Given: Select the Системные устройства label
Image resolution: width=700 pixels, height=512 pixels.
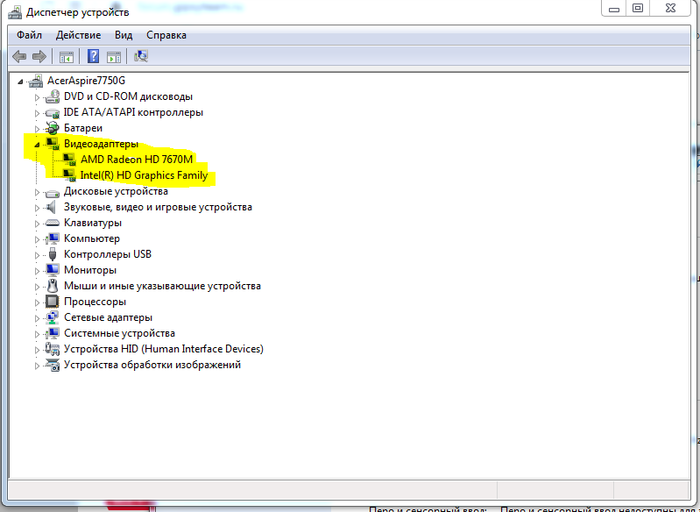Looking at the screenshot, I should click(120, 333).
